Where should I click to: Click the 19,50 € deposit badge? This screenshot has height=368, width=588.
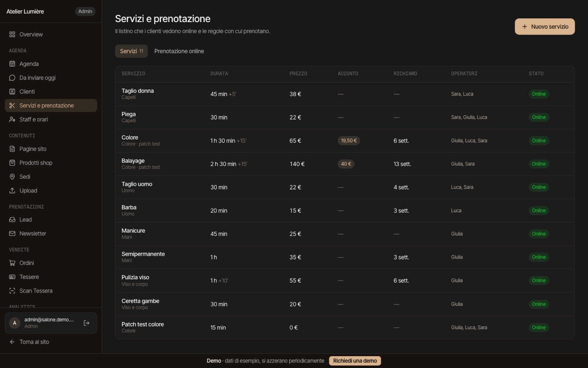[349, 141]
